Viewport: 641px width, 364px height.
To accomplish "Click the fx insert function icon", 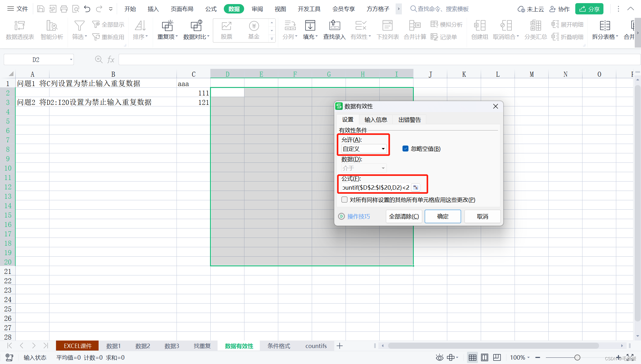I will point(111,59).
